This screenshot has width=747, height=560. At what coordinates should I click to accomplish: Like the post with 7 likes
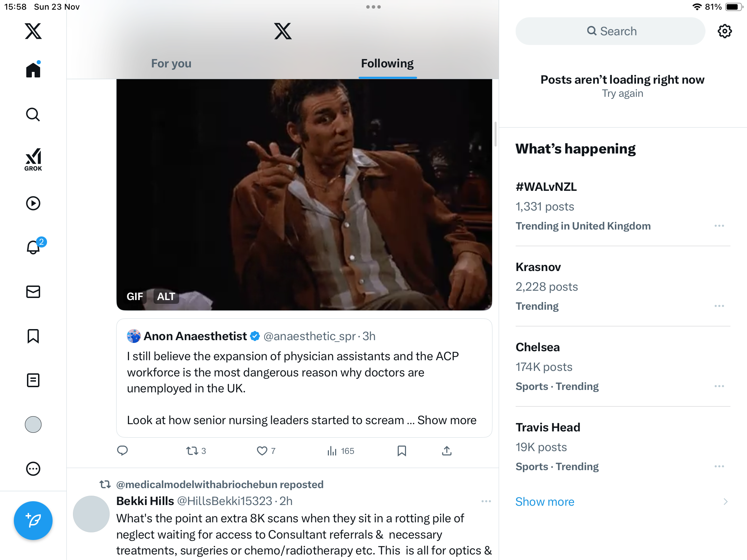tap(262, 451)
